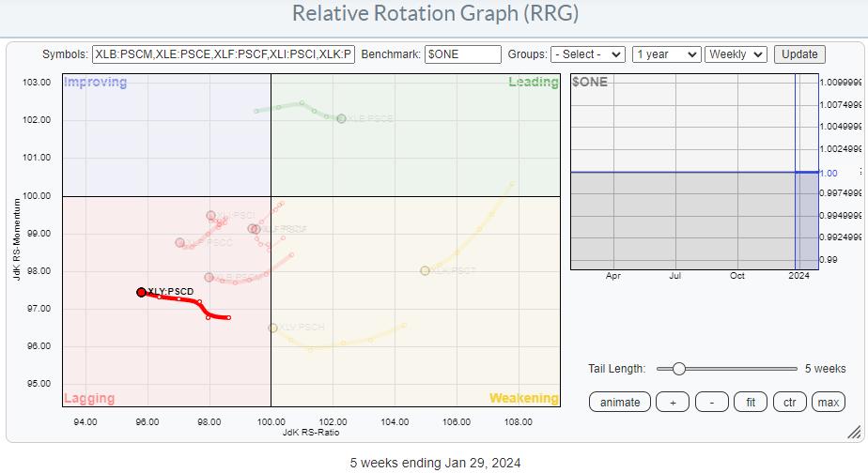The width and height of the screenshot is (868, 473).
Task: Open the Groups select dropdown
Action: (x=587, y=54)
